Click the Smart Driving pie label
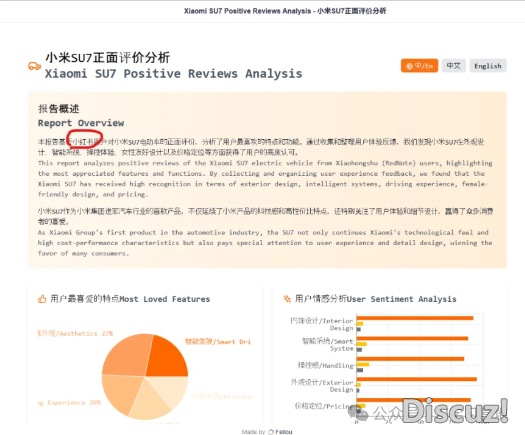The image size is (525, 435). tap(218, 342)
